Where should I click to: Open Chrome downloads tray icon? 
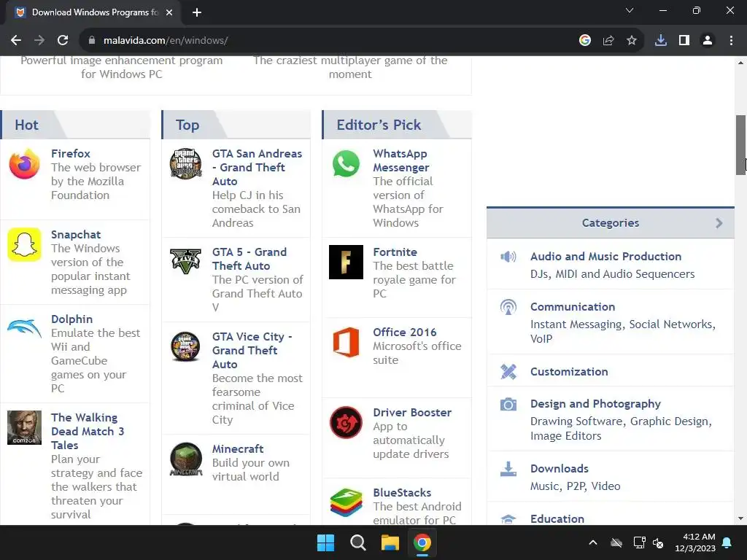(x=661, y=41)
